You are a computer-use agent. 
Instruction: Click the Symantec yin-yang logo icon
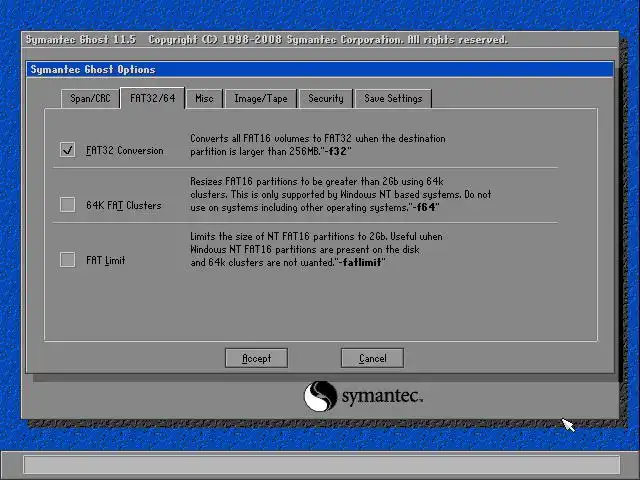[x=320, y=396]
